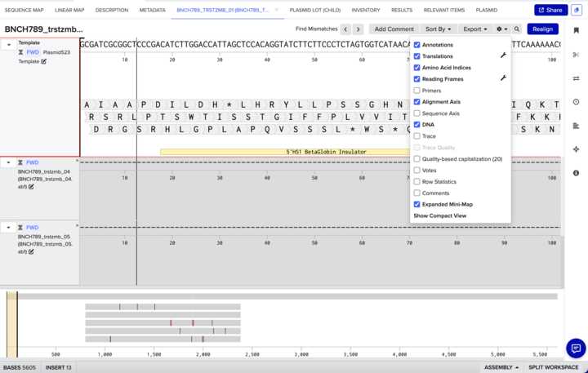Expand the BNCH789_trstzmb_04 row dropdown arrow
The width and height of the screenshot is (588, 373).
point(9,162)
